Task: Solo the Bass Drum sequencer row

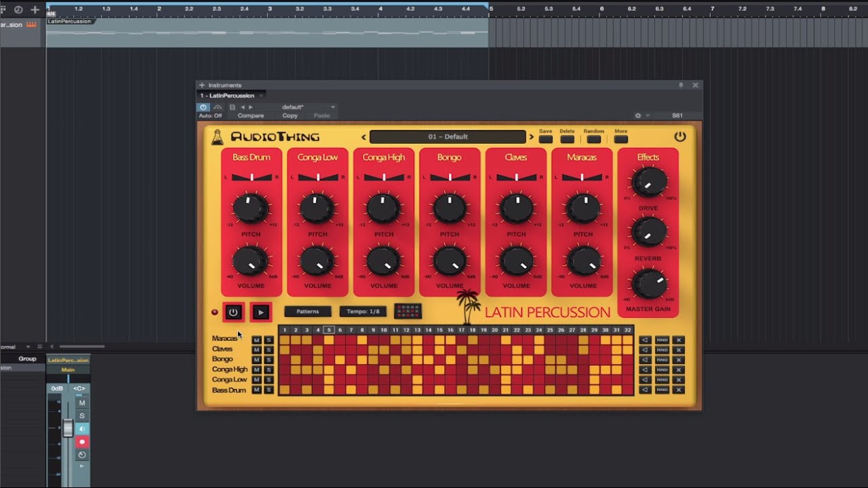Action: 269,389
